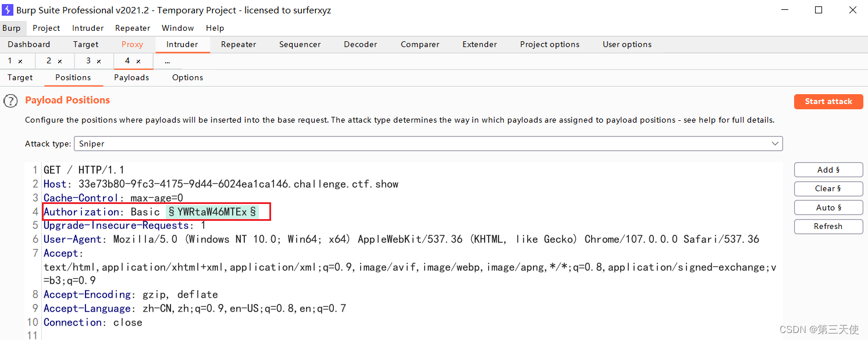
Task: Click the User-Agent header line
Action: tap(401, 239)
